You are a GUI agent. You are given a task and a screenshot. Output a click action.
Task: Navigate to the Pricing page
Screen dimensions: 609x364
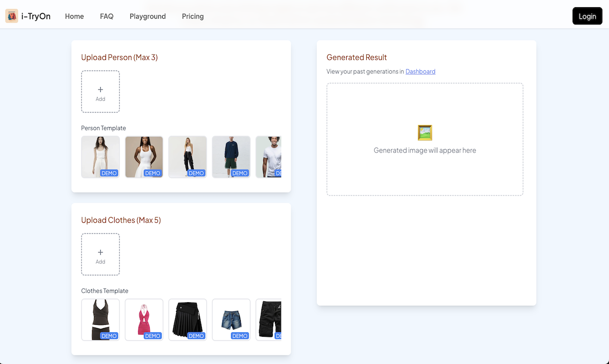[x=193, y=16]
